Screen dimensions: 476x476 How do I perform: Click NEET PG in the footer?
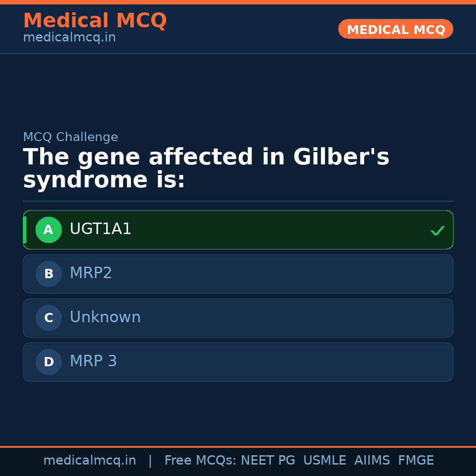coord(268,461)
